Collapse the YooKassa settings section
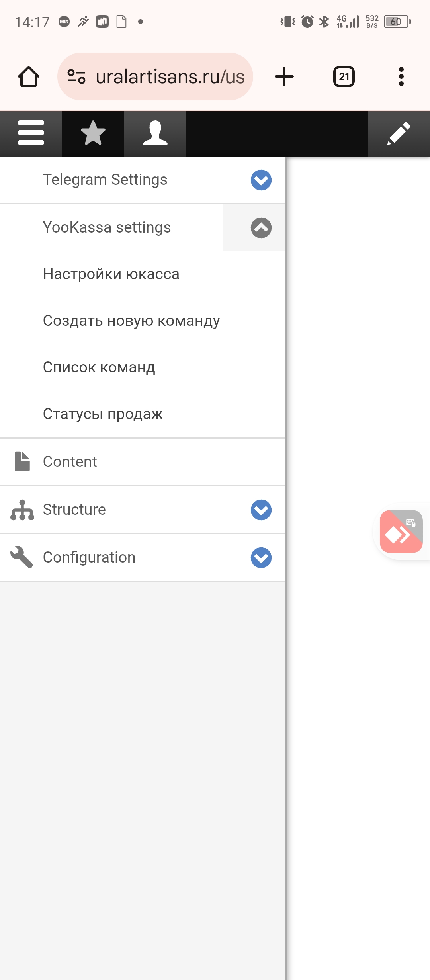This screenshot has height=980, width=430. (x=261, y=228)
